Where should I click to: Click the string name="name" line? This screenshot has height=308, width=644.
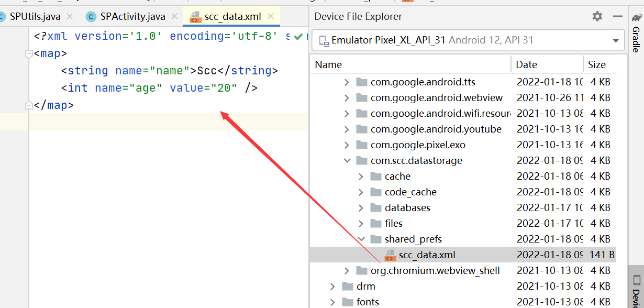169,71
